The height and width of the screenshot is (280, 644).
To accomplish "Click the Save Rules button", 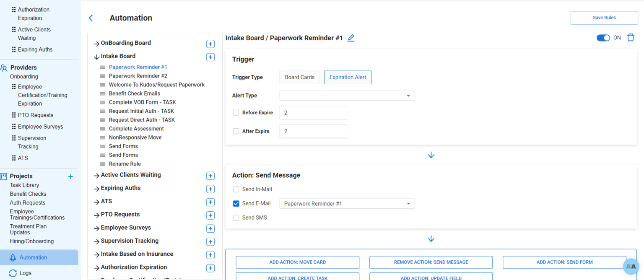I will (604, 18).
